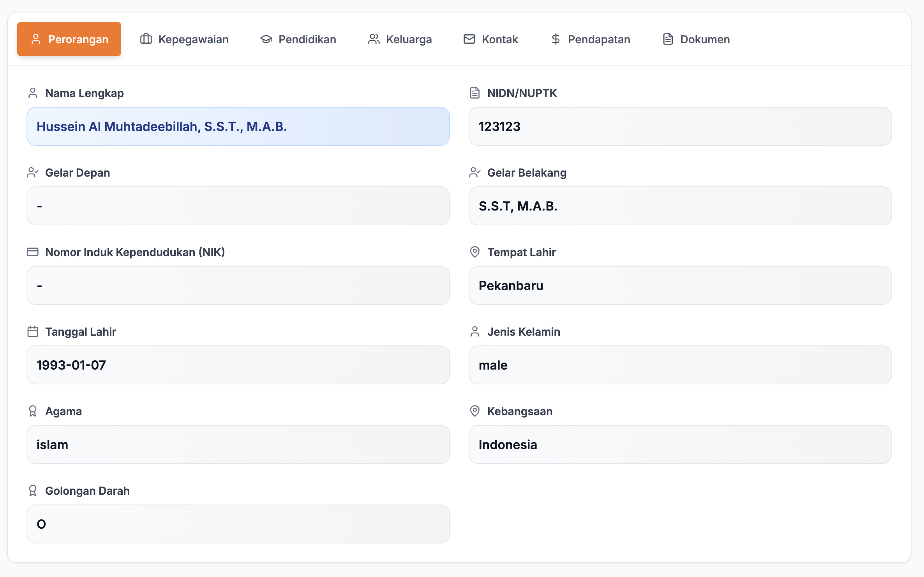Go to the Pendapatan tab
Screen dimensions: 924x577
591,39
